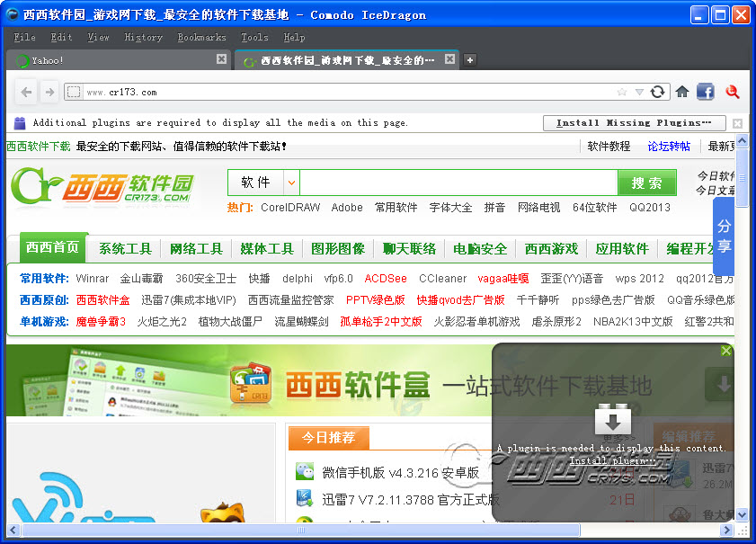Open the 魔兽争霸3 game link

(x=101, y=321)
